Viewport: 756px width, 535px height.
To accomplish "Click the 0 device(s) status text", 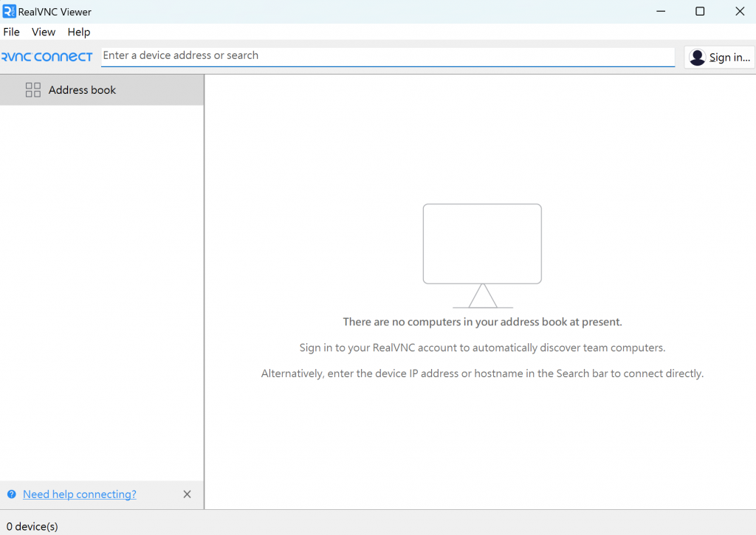I will [32, 526].
